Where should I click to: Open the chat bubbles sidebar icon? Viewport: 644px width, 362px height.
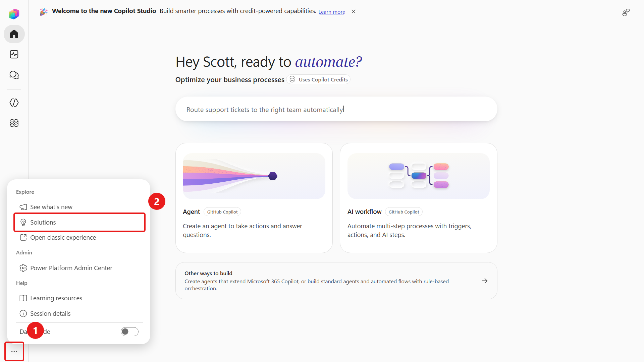pyautogui.click(x=14, y=75)
